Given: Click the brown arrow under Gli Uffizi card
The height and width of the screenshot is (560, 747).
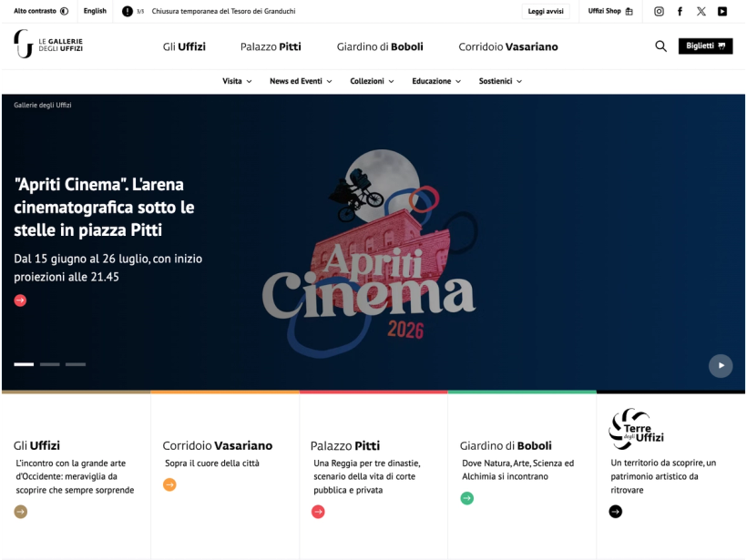Looking at the screenshot, I should tap(20, 512).
